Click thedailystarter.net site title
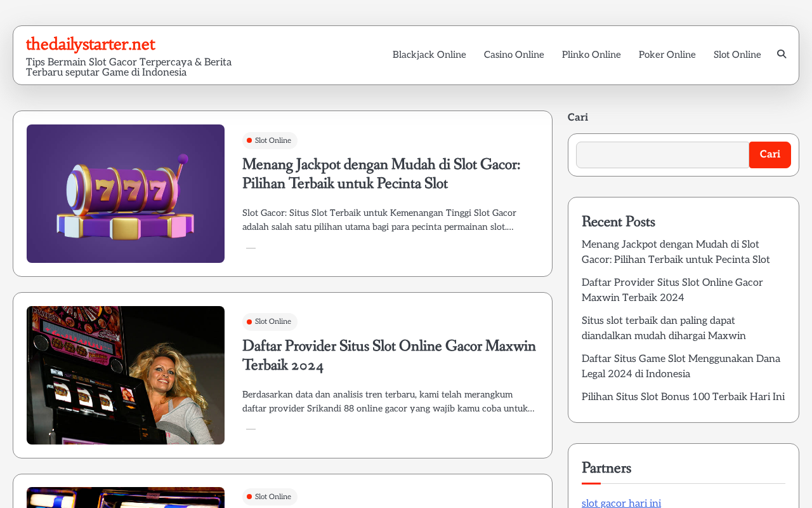Image resolution: width=812 pixels, height=508 pixels. coord(91,44)
